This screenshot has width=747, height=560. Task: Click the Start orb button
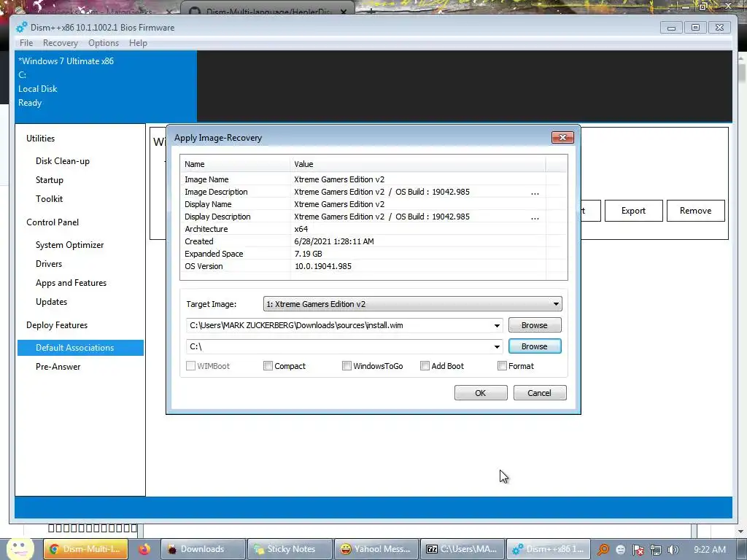pyautogui.click(x=20, y=549)
